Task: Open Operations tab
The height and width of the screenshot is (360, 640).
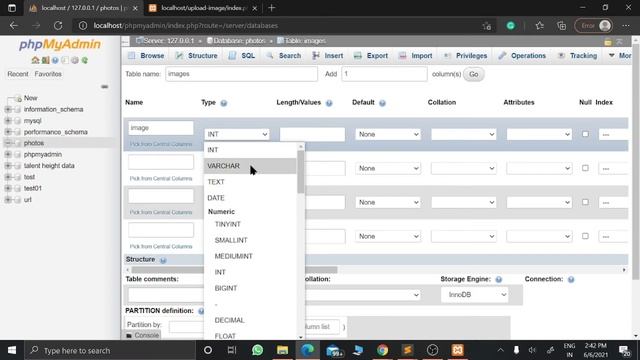Action: 522,56
